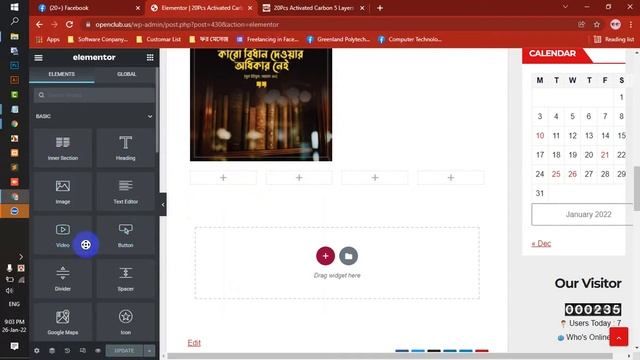Share this page icon in address bar
This screenshot has width=640, height=360.
[581, 24]
